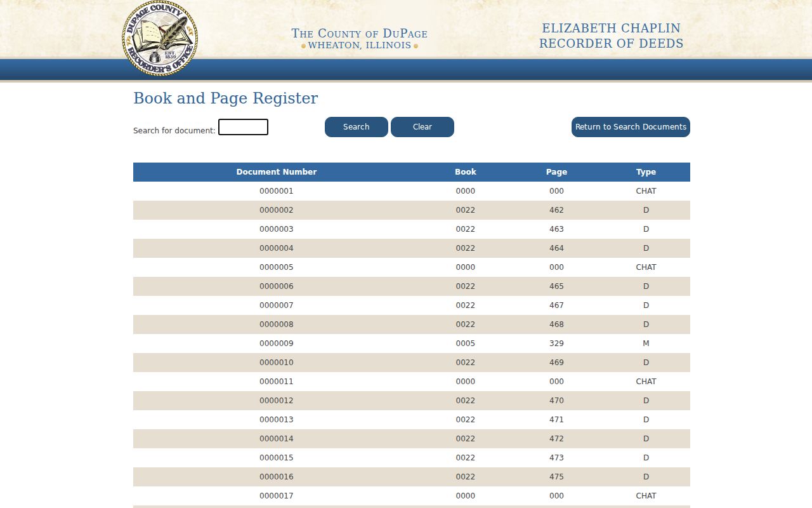The image size is (812, 508).
Task: Select document number 0000007
Action: click(277, 305)
